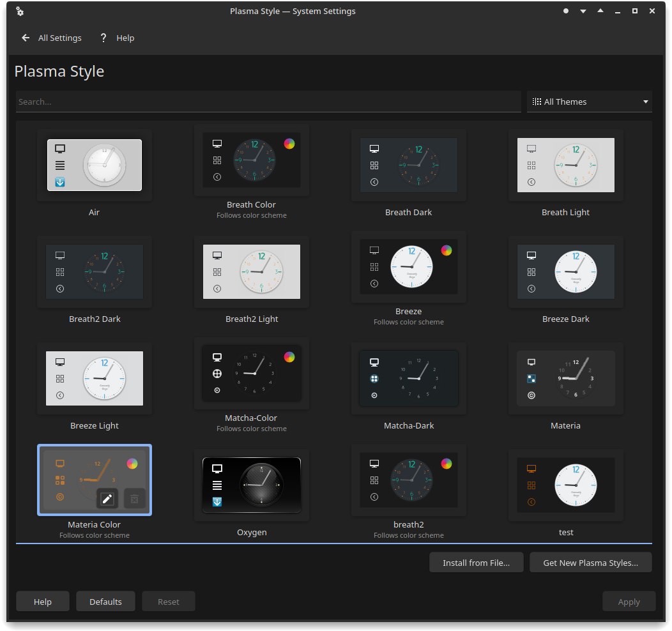Select the Oxygen plasma style
Image resolution: width=672 pixels, height=631 pixels.
(x=252, y=485)
